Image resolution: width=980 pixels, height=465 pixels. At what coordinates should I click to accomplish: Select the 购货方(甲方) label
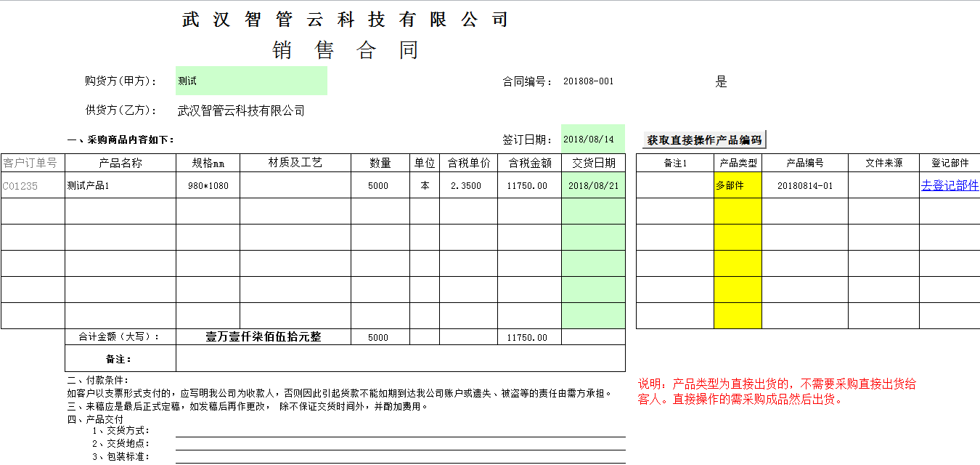[121, 81]
